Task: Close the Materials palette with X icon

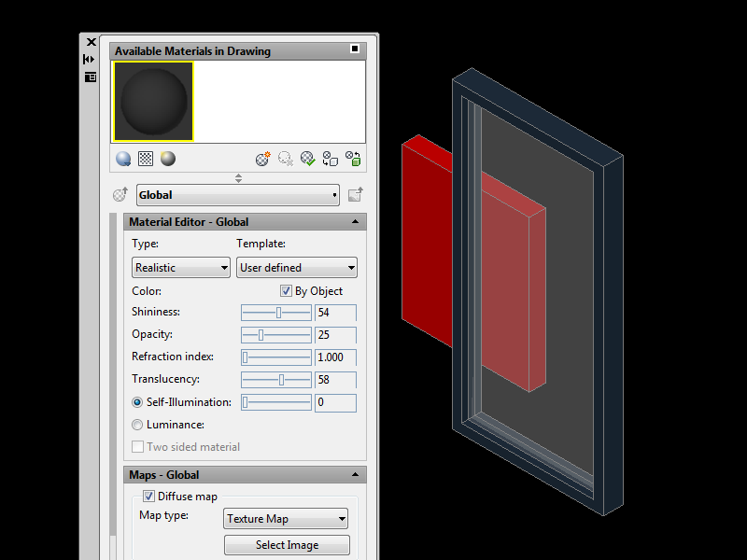Action: [91, 42]
